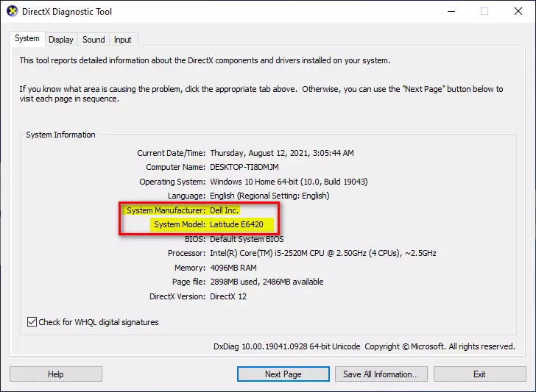Click the DirectX Diagnostic Tool title icon
This screenshot has width=536, height=392.
click(13, 11)
